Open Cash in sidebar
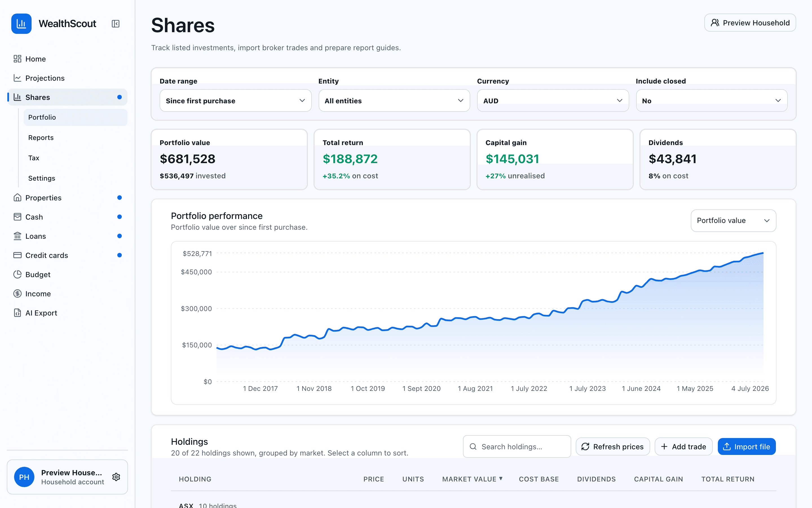The image size is (812, 508). point(67,217)
